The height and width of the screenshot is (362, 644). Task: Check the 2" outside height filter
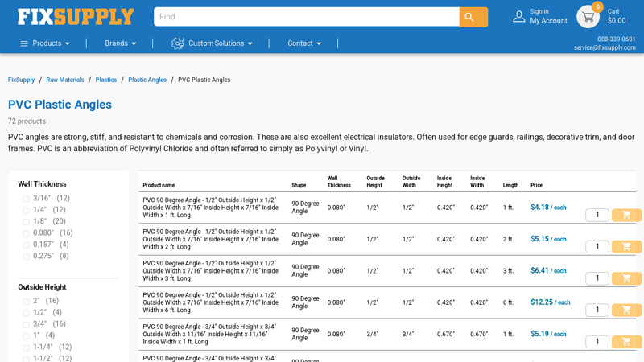tap(26, 301)
